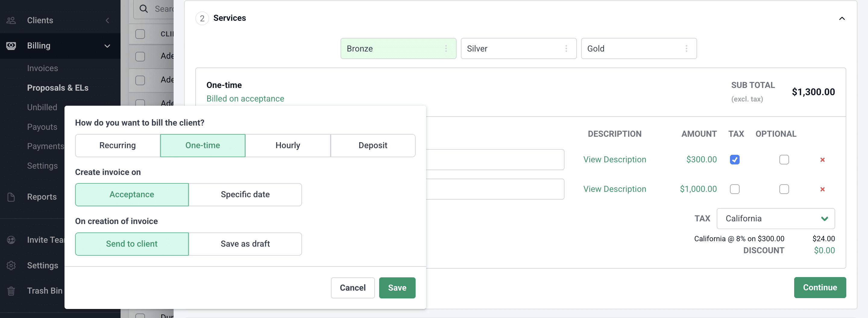868x318 pixels.
Task: Click the Reports document icon
Action: coord(11,197)
